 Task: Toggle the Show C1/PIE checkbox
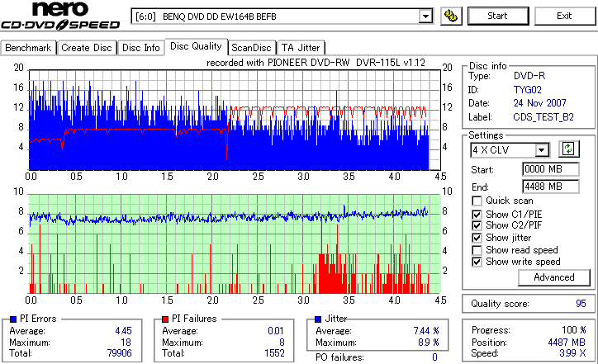[477, 215]
